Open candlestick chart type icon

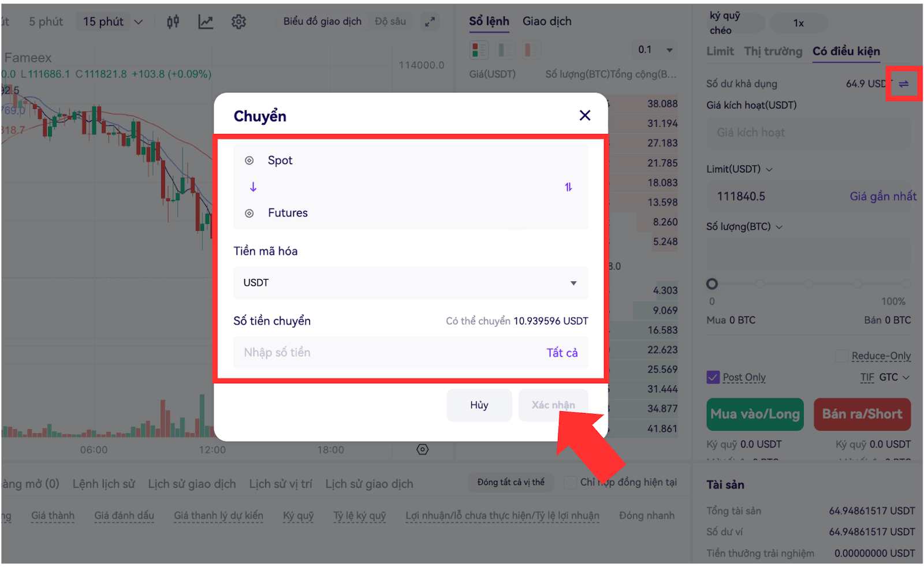pos(173,22)
